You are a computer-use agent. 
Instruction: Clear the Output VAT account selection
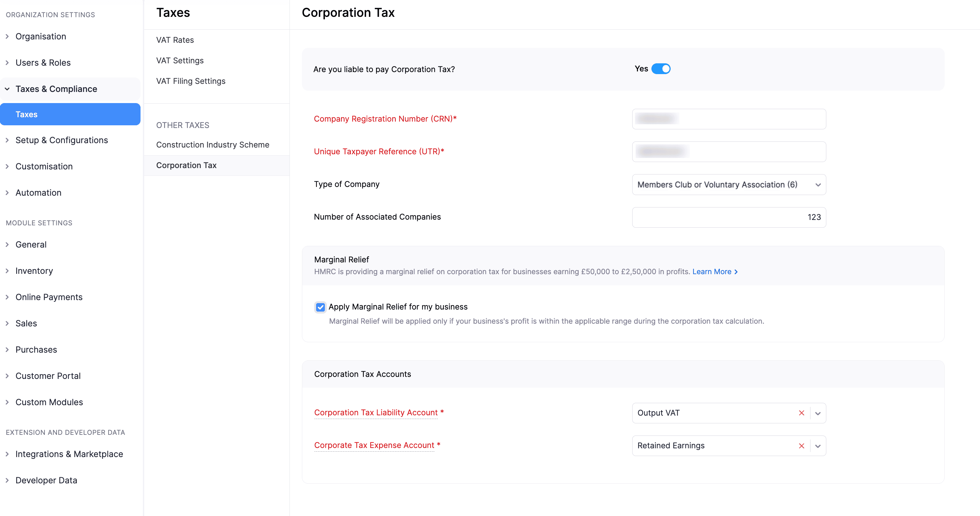pyautogui.click(x=802, y=413)
